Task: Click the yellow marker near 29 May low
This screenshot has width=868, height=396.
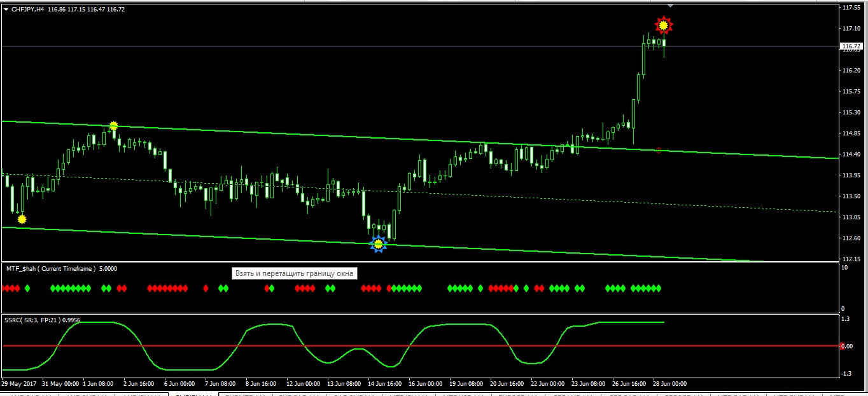Action: (22, 219)
